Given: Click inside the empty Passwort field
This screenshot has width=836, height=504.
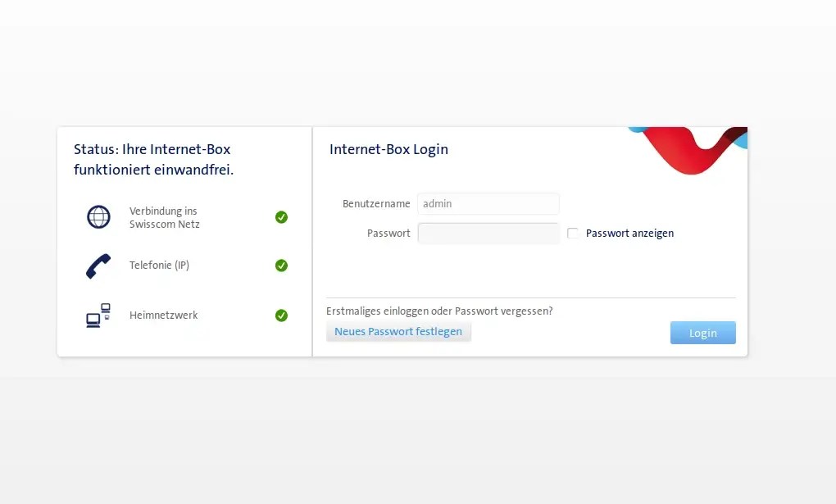Looking at the screenshot, I should (x=488, y=233).
